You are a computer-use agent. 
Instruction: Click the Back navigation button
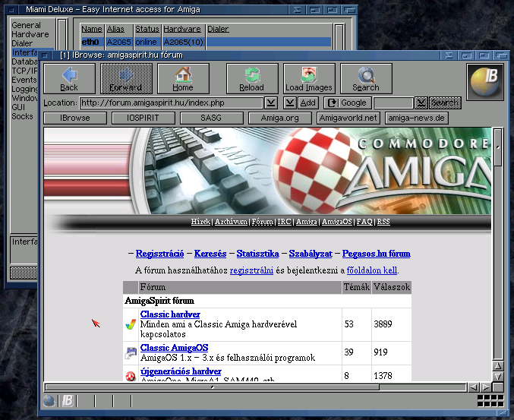69,78
